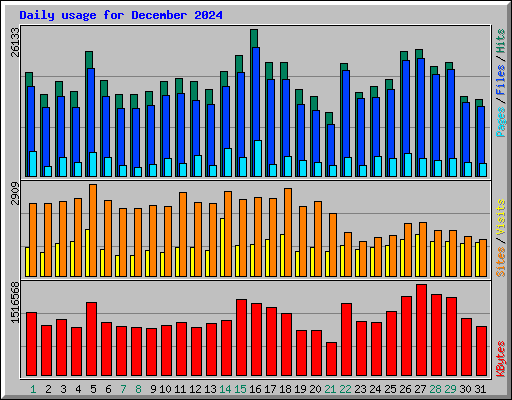Screen dimensions: 512x400
Task: Click the tallest red KBytes bar for day 27
Action: [421, 330]
